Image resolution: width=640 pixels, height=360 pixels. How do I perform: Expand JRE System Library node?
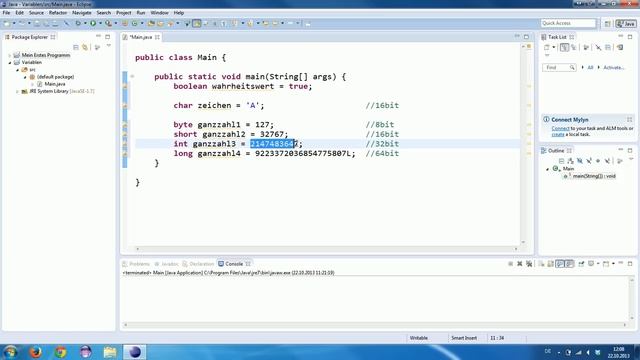click(18, 91)
